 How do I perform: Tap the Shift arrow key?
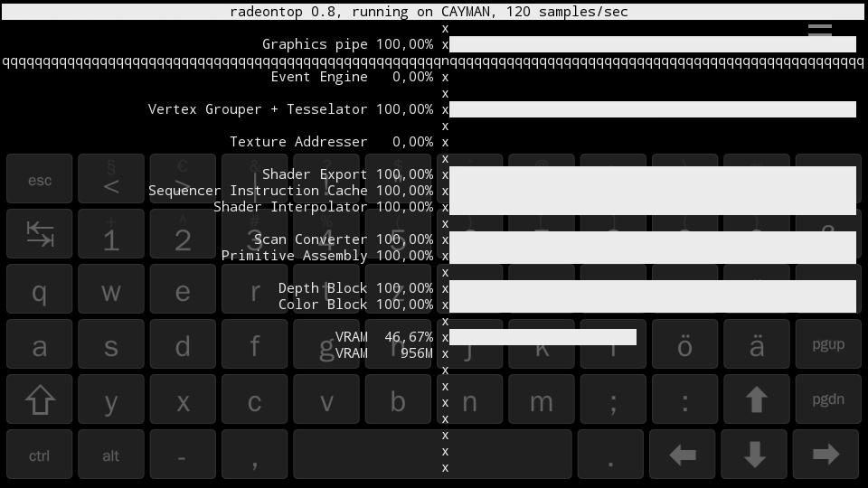click(x=40, y=400)
